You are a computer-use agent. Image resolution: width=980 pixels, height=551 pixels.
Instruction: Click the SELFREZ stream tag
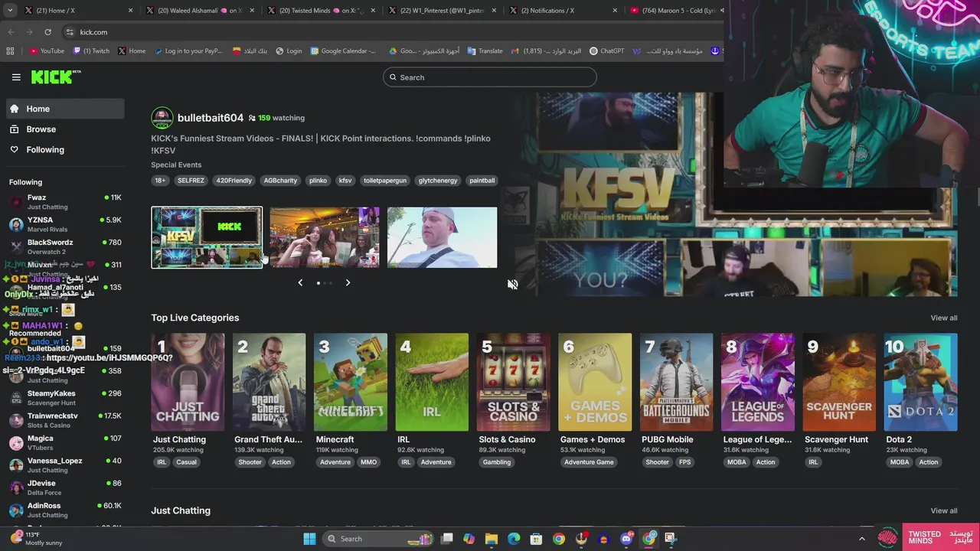point(191,181)
